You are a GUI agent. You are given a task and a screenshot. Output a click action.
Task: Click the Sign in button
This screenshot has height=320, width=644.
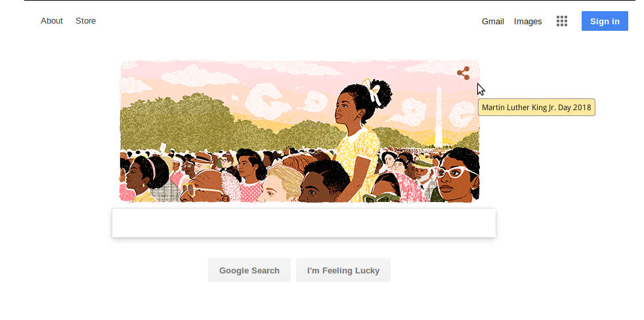coord(605,21)
